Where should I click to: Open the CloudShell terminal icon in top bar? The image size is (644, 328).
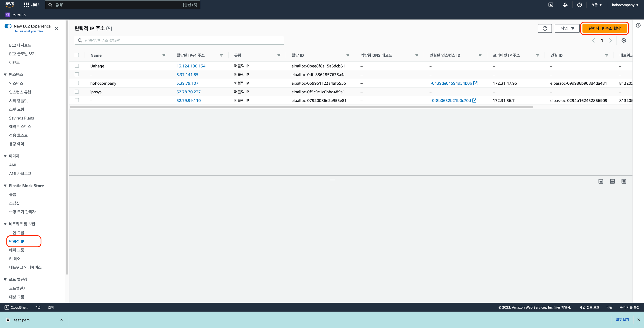click(x=551, y=5)
